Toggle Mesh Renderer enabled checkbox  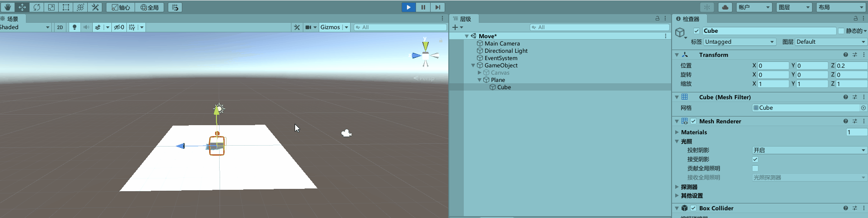click(693, 121)
